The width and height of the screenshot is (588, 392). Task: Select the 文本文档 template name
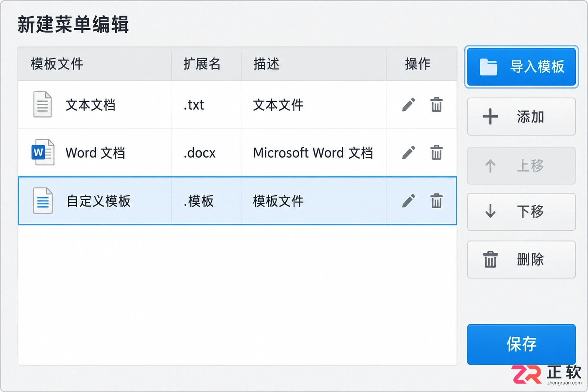coord(91,105)
